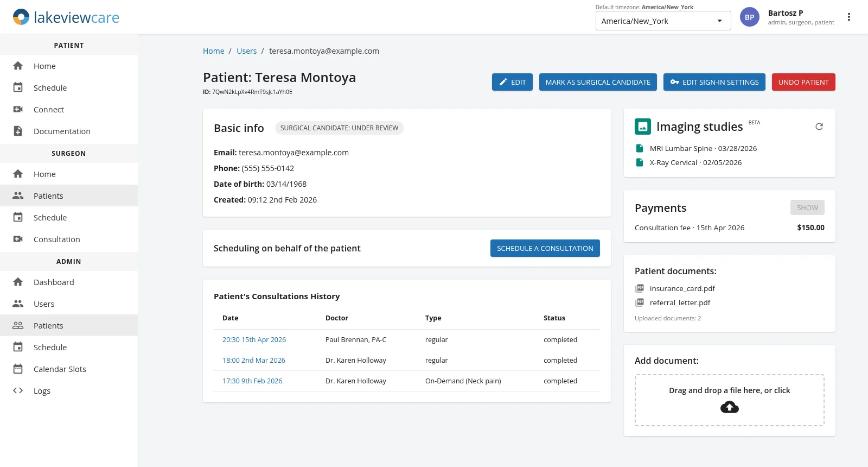Refresh the Imaging studies panel

[819, 127]
